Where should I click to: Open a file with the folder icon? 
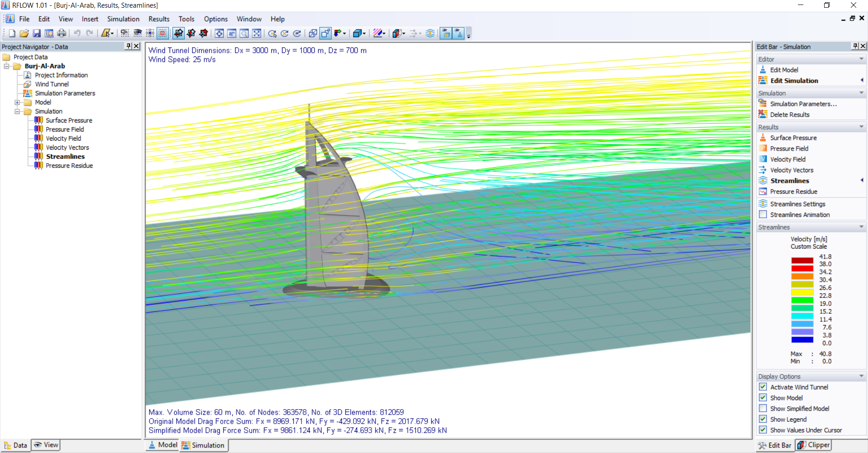(24, 33)
